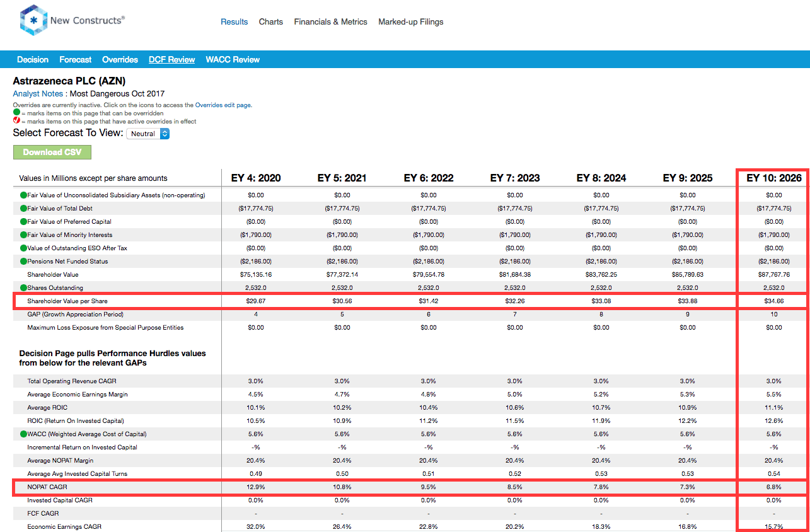810x532 pixels.
Task: Click the Download CSV button
Action: [52, 152]
